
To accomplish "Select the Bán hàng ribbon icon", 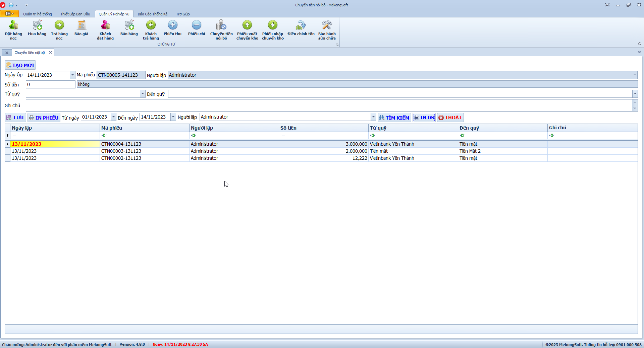I will click(x=129, y=28).
